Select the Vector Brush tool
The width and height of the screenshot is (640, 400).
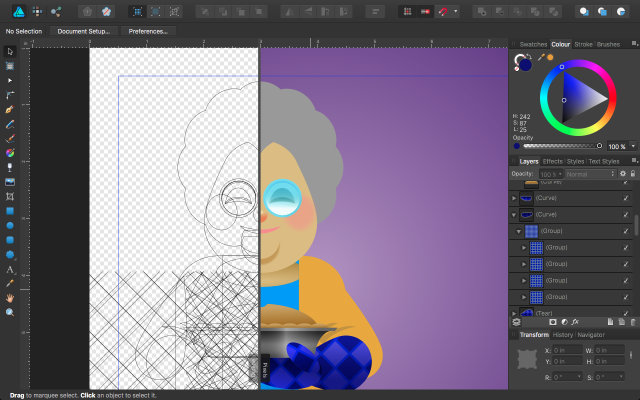pos(10,138)
